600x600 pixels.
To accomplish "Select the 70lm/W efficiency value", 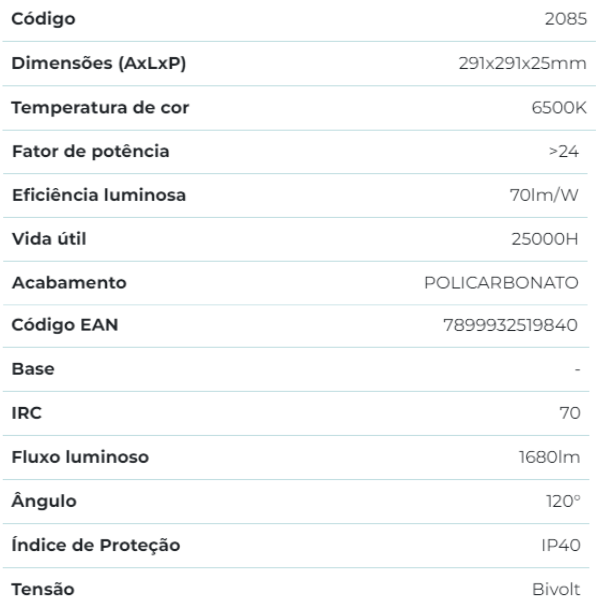I will point(546,195).
